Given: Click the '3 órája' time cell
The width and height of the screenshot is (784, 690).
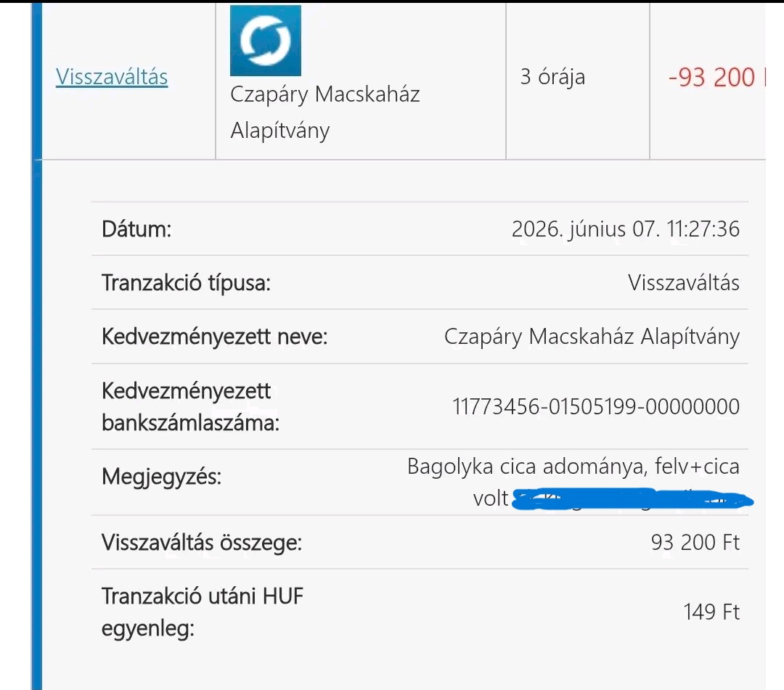Looking at the screenshot, I should (552, 77).
